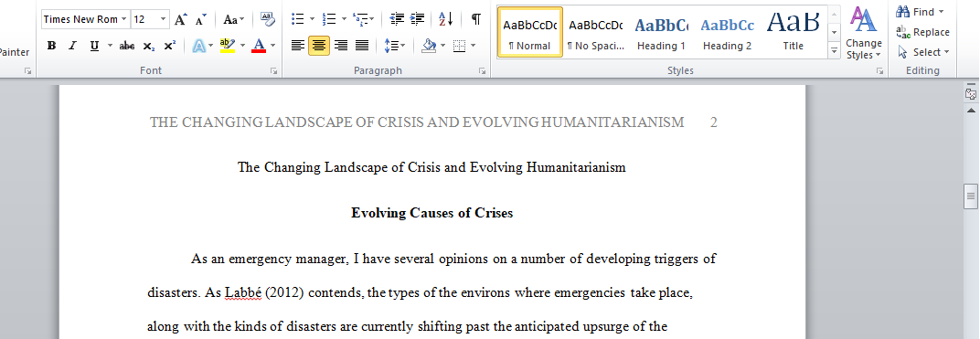This screenshot has width=980, height=339.
Task: Align text left
Action: click(299, 46)
